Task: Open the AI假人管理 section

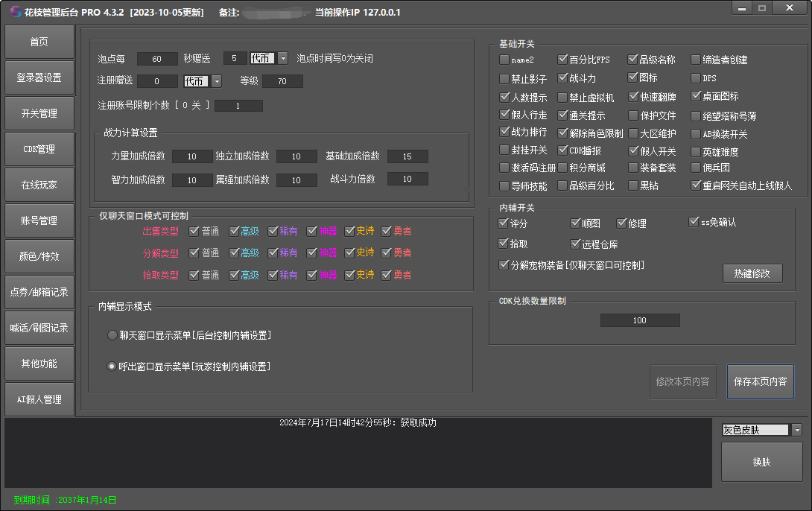Action: pyautogui.click(x=39, y=399)
